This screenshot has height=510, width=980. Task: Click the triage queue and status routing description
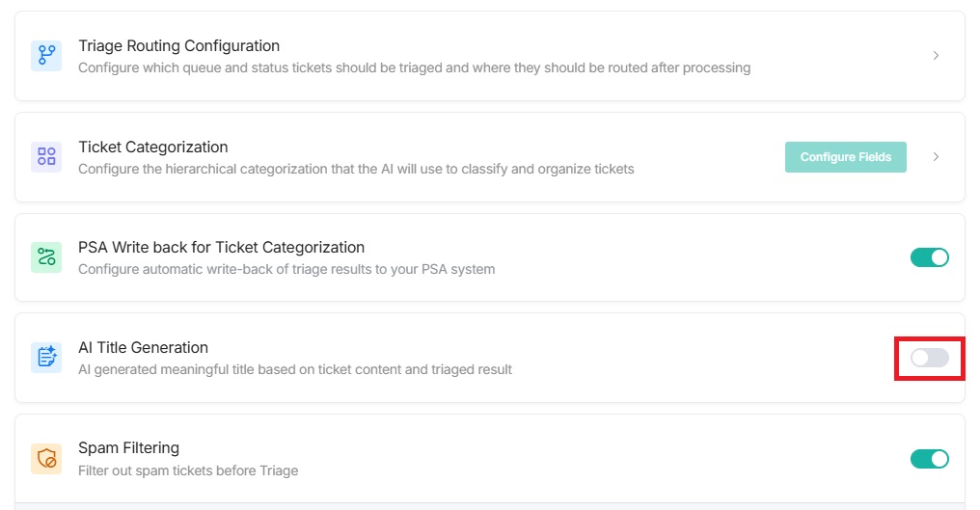click(414, 68)
